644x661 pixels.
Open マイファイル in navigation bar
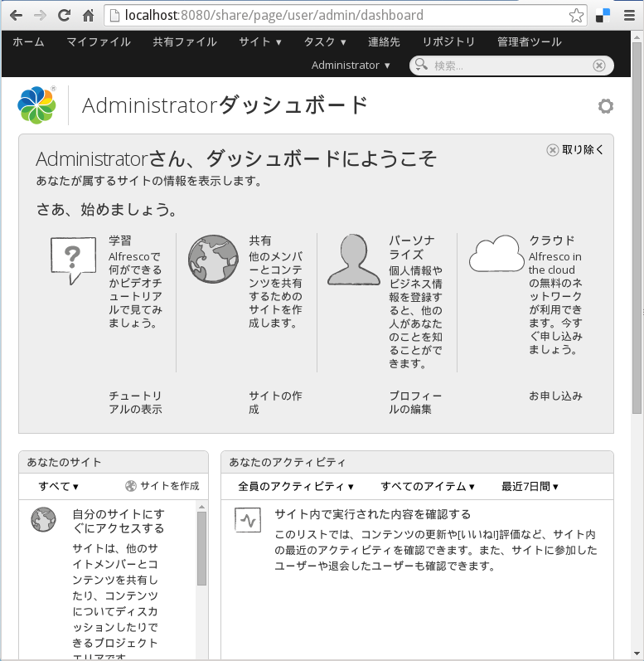point(99,41)
